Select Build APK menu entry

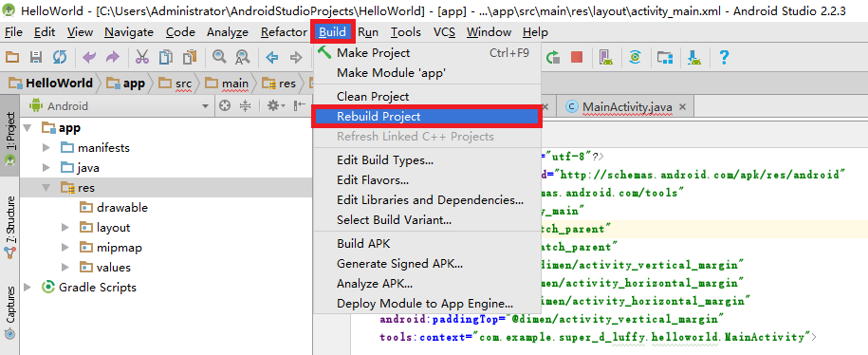(x=426, y=244)
